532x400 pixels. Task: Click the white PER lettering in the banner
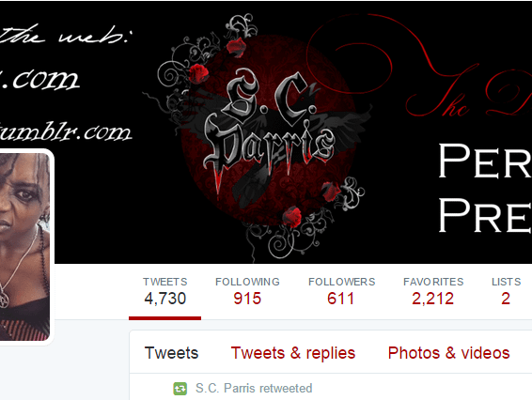pyautogui.click(x=485, y=161)
